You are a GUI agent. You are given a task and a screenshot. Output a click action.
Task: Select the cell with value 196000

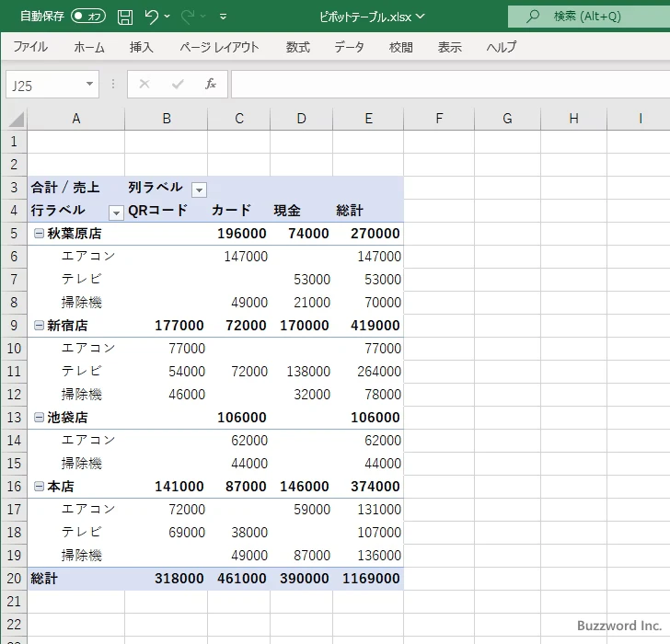pos(239,234)
